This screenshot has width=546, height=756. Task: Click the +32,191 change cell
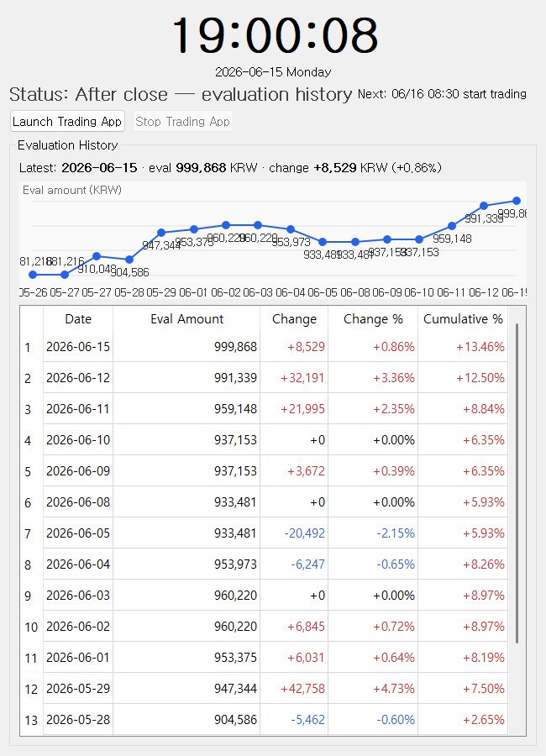click(x=294, y=377)
